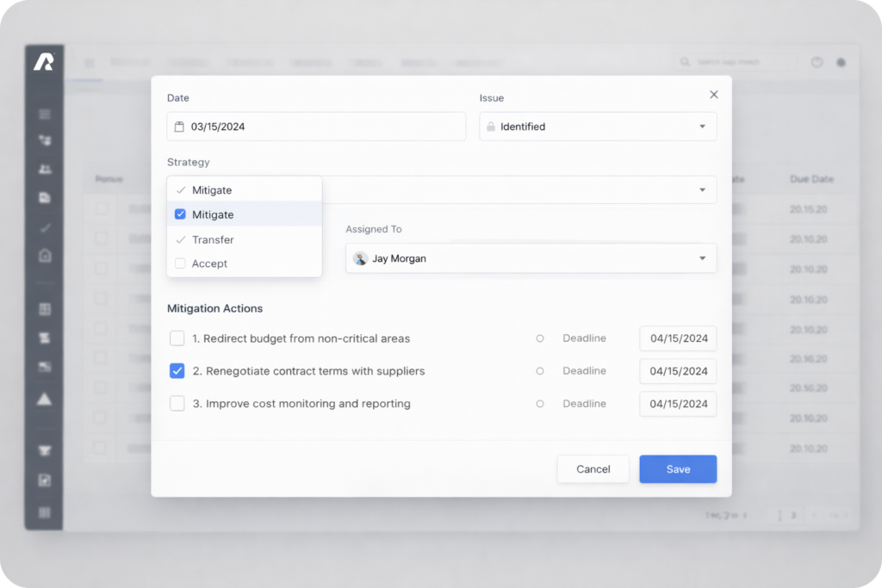This screenshot has width=882, height=588.
Task: Open the people icon in the sidebar
Action: pos(45,170)
